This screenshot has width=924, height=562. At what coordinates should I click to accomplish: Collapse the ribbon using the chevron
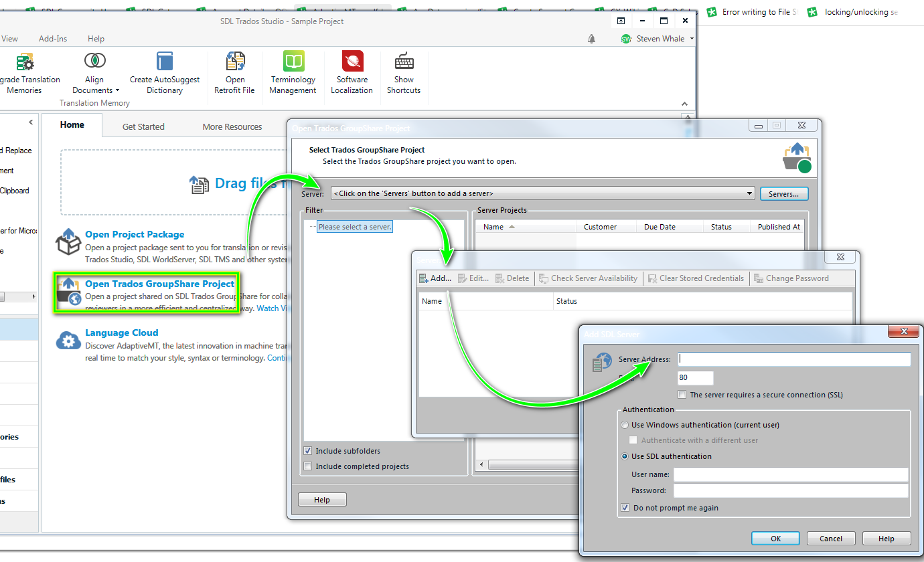(x=684, y=104)
